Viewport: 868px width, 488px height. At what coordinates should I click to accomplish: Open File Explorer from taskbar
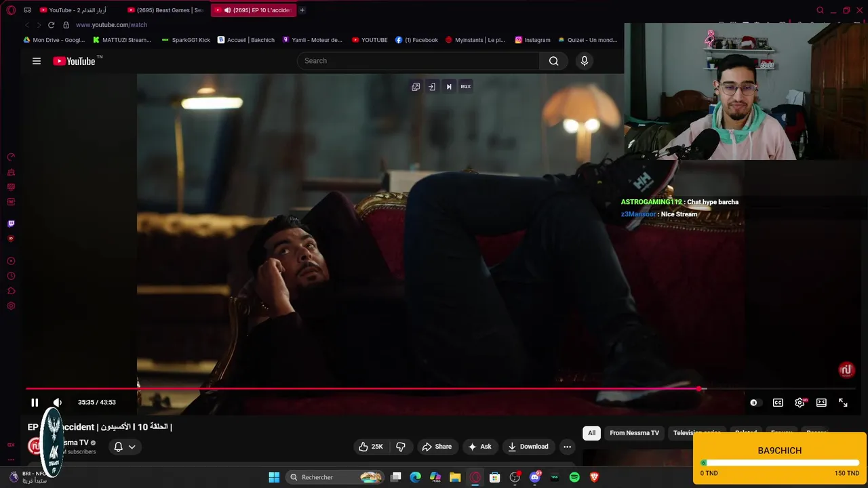pos(455,477)
